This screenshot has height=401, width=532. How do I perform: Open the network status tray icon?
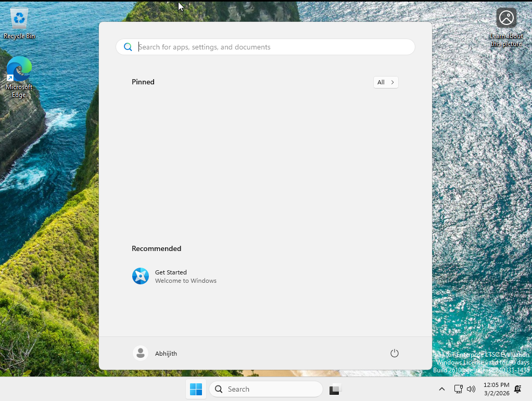[x=459, y=389]
